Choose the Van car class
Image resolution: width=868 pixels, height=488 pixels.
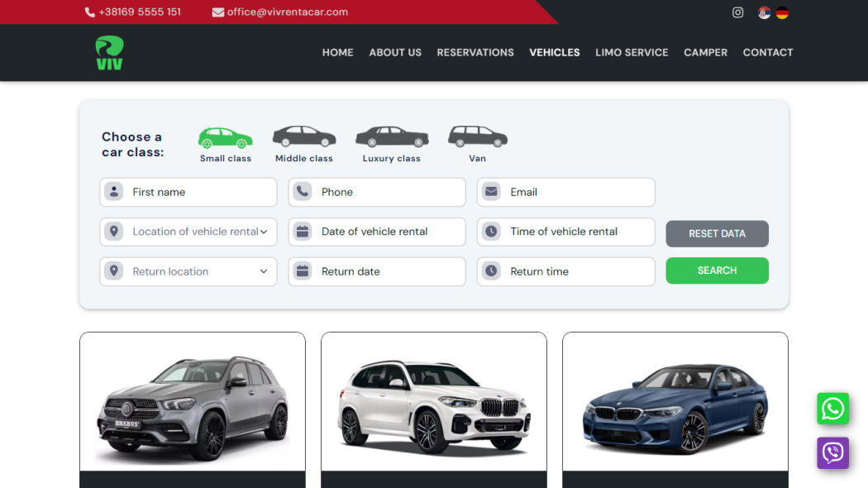point(477,141)
